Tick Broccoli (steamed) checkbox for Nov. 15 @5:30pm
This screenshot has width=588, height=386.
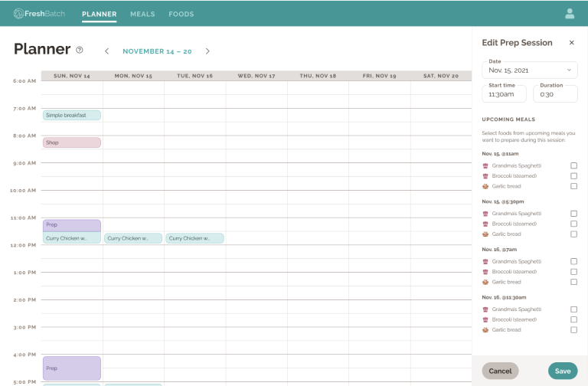click(573, 224)
